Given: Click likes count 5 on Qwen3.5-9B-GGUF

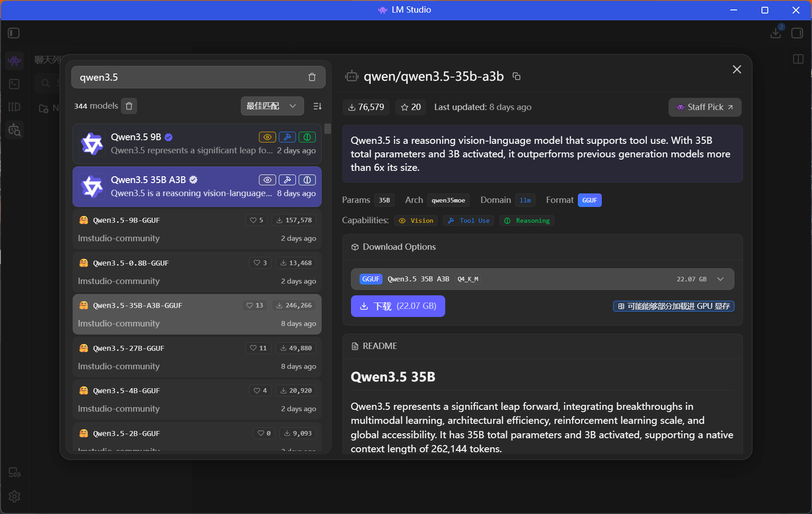Looking at the screenshot, I should click(x=257, y=220).
